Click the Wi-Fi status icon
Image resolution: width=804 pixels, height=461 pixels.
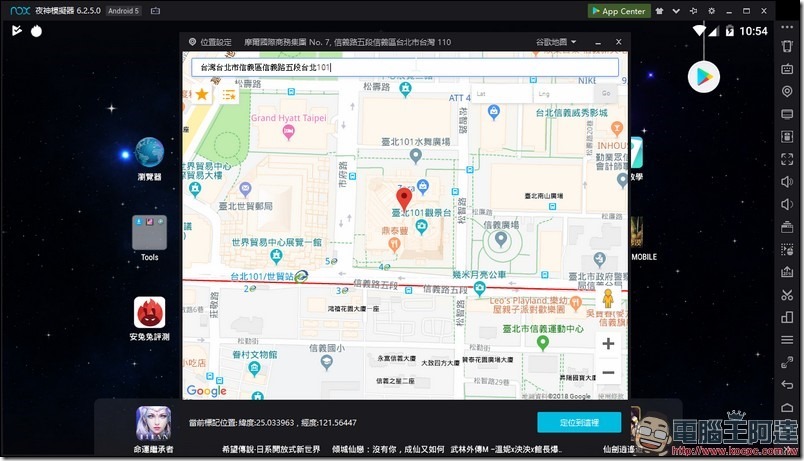[698, 31]
